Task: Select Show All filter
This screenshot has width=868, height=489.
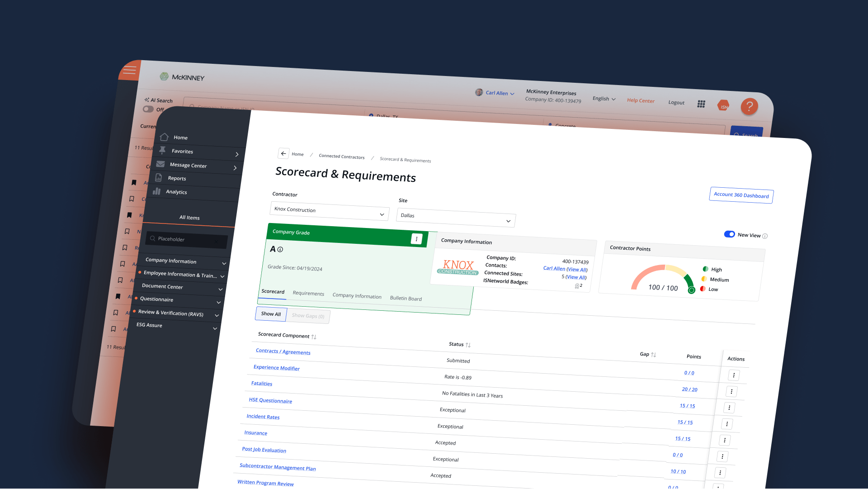Action: (271, 314)
